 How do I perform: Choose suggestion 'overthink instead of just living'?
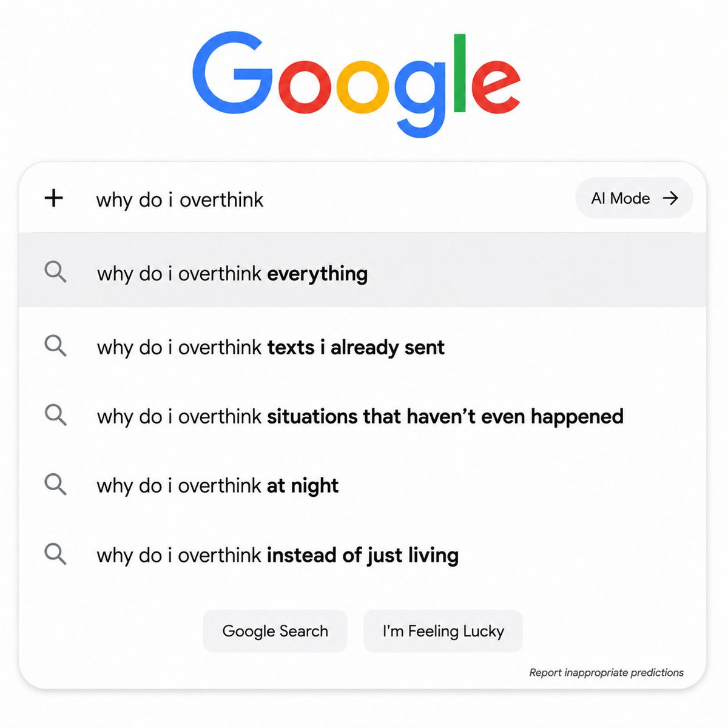coord(362,554)
